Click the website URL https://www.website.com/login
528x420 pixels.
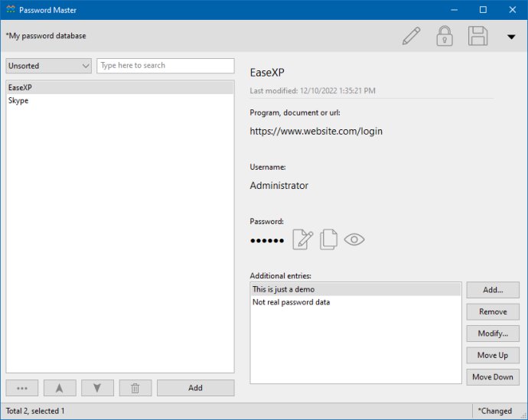tap(316, 132)
